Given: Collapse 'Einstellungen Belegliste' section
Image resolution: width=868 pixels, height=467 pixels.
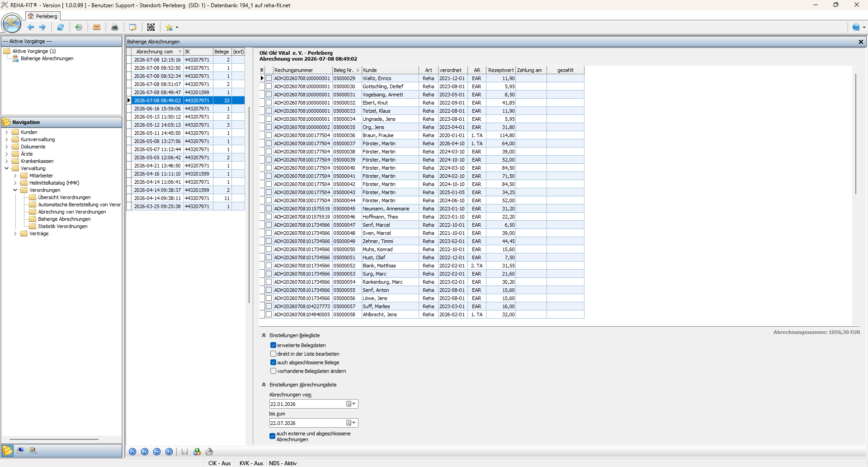Looking at the screenshot, I should 264,335.
